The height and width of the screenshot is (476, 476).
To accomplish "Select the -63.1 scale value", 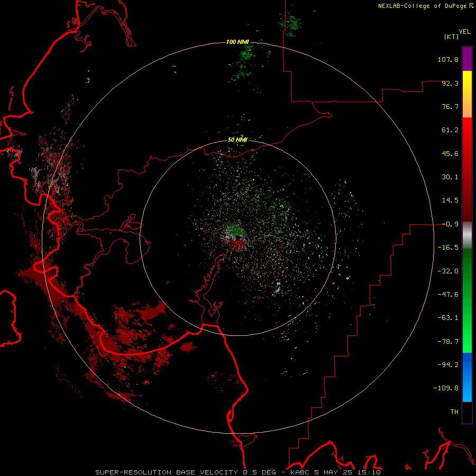I will pyautogui.click(x=448, y=318).
